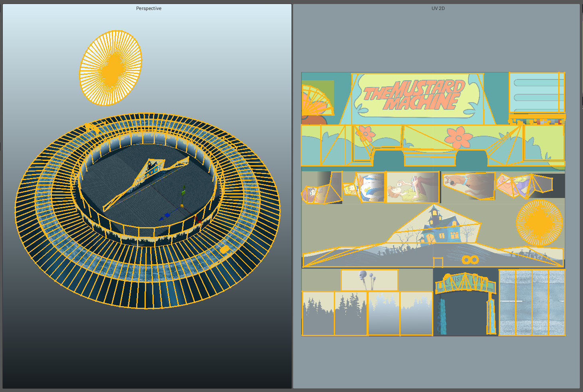Select the large orange flower in the UV map
Image resolution: width=583 pixels, height=392 pixels.
[x=458, y=138]
